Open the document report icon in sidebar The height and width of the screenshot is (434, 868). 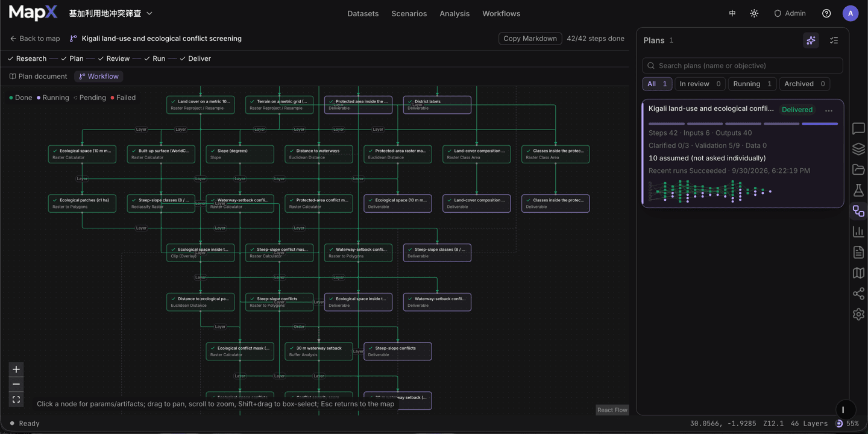click(x=858, y=253)
